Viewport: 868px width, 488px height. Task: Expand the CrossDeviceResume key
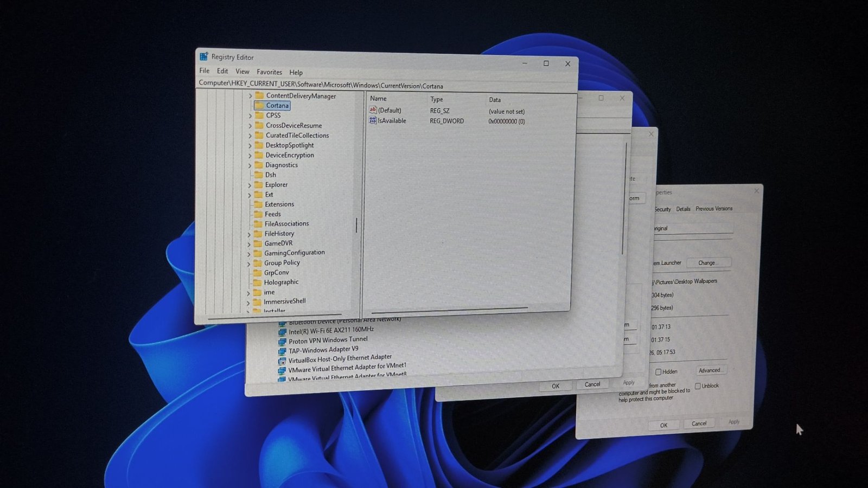(250, 125)
